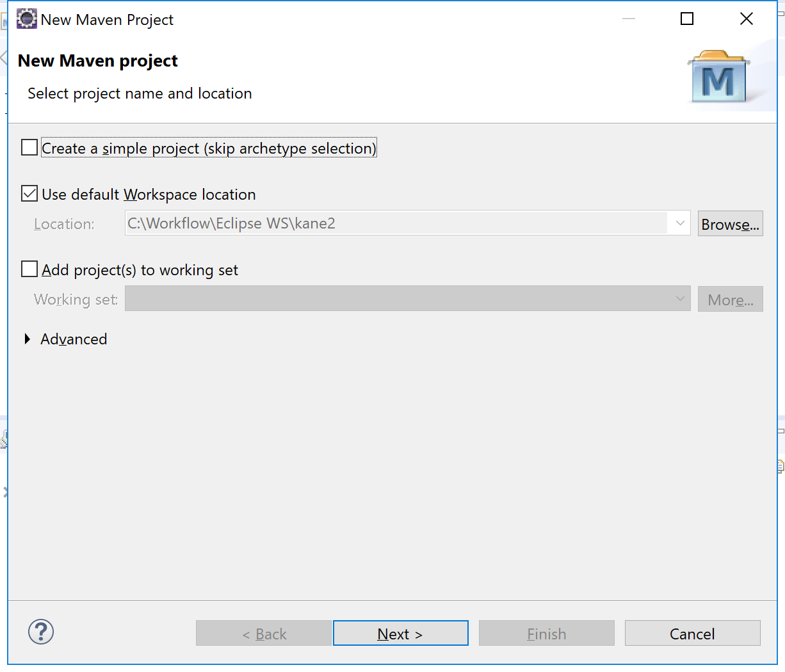Open the Working set combo box
Screen dimensions: 785x672
[x=407, y=299]
